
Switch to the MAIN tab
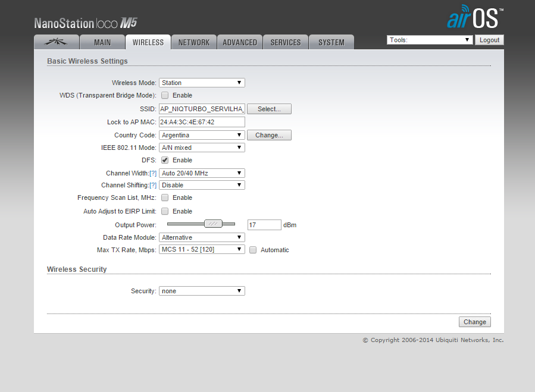102,42
